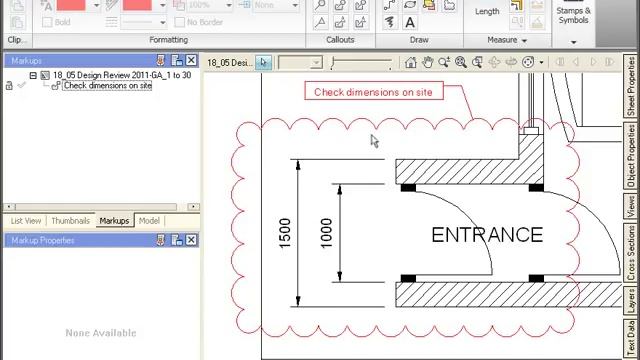Open the Steering Wheel navigation tool
The image size is (640, 360).
pyautogui.click(x=528, y=62)
